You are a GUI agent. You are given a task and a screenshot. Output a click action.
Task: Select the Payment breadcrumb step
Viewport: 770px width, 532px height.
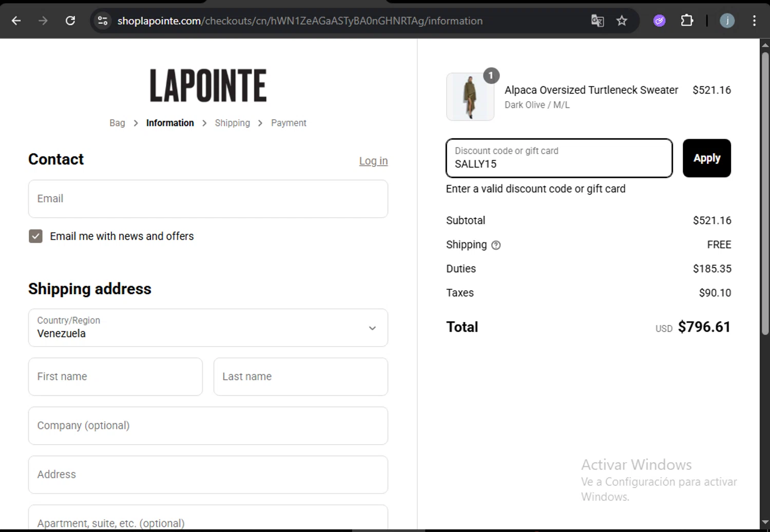click(x=288, y=123)
